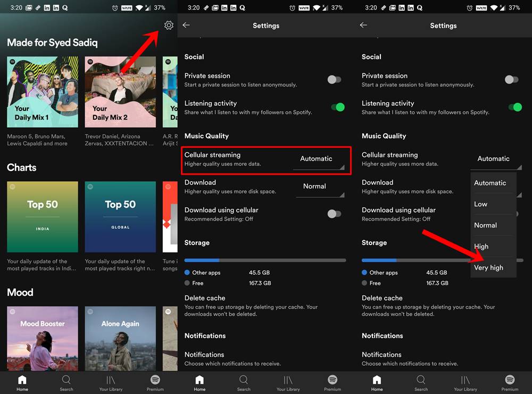This screenshot has height=394, width=532.
Task: Open Top 50 Global chart
Action: (x=120, y=216)
